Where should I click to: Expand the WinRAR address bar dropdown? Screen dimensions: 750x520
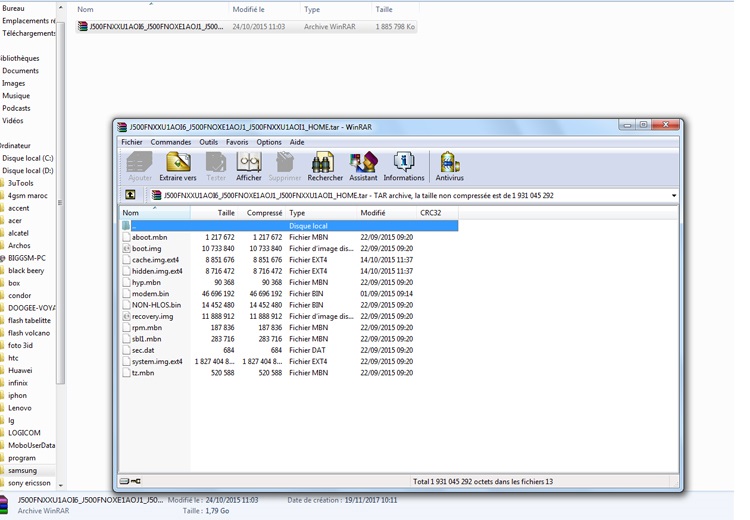(x=673, y=195)
